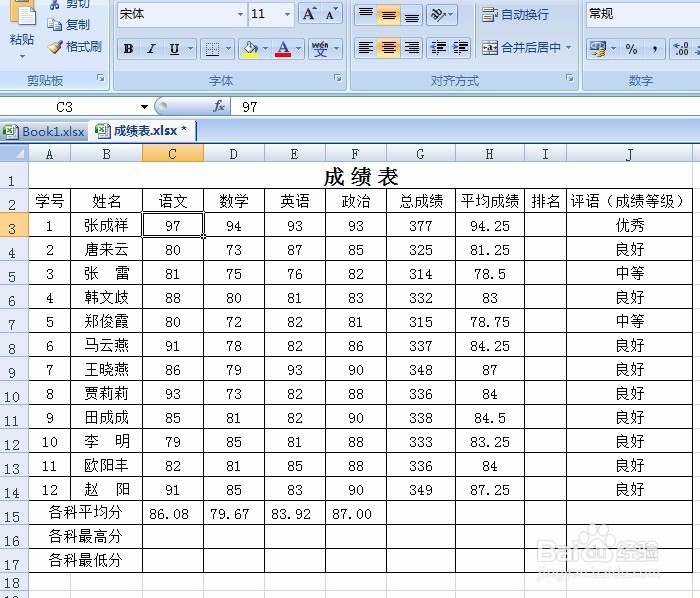Click the decrease font size icon
700x598 pixels.
tap(331, 14)
